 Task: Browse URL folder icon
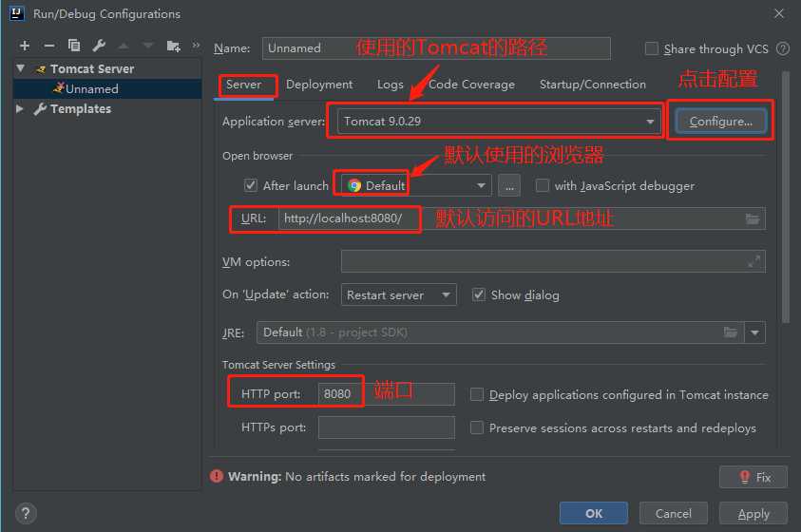coord(753,219)
